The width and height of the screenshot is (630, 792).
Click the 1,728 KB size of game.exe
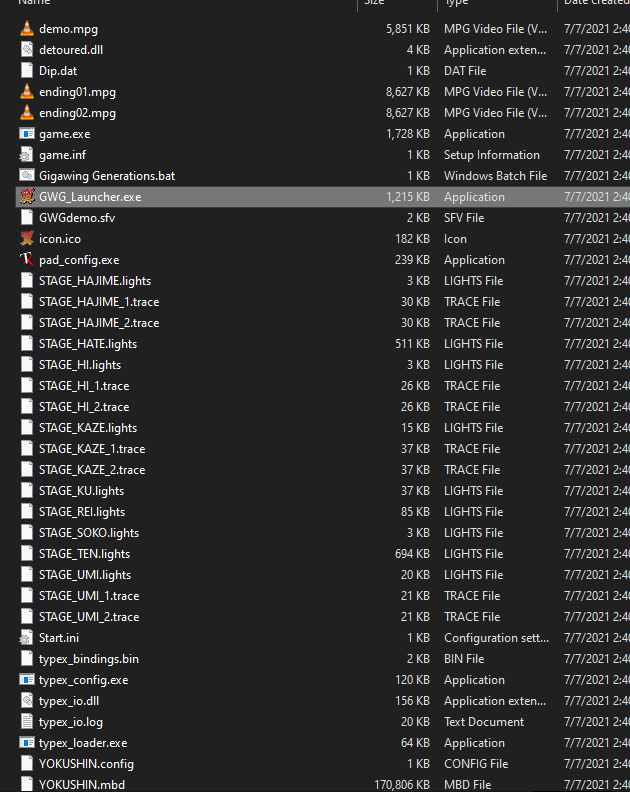[408, 134]
